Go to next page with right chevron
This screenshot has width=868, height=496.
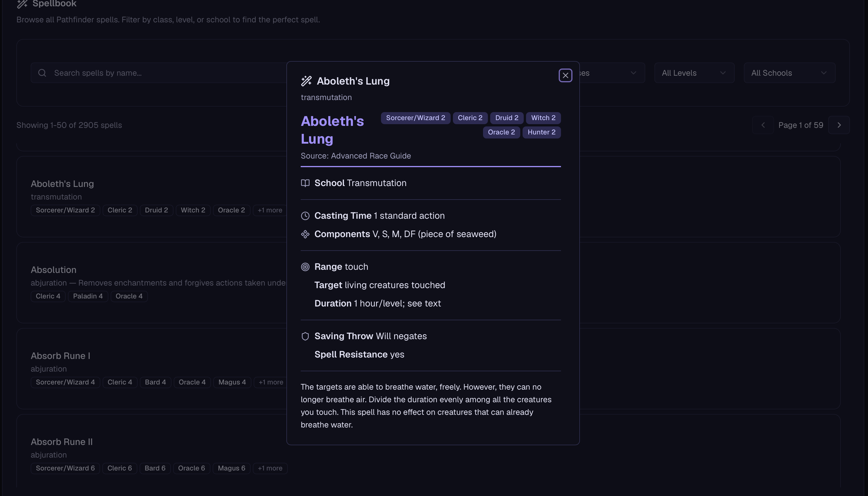click(839, 125)
